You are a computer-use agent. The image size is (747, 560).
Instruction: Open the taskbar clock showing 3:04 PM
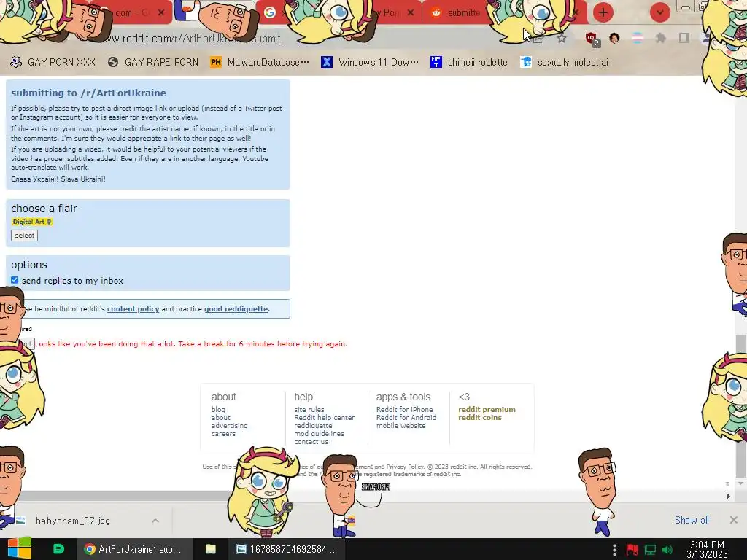[x=707, y=549]
